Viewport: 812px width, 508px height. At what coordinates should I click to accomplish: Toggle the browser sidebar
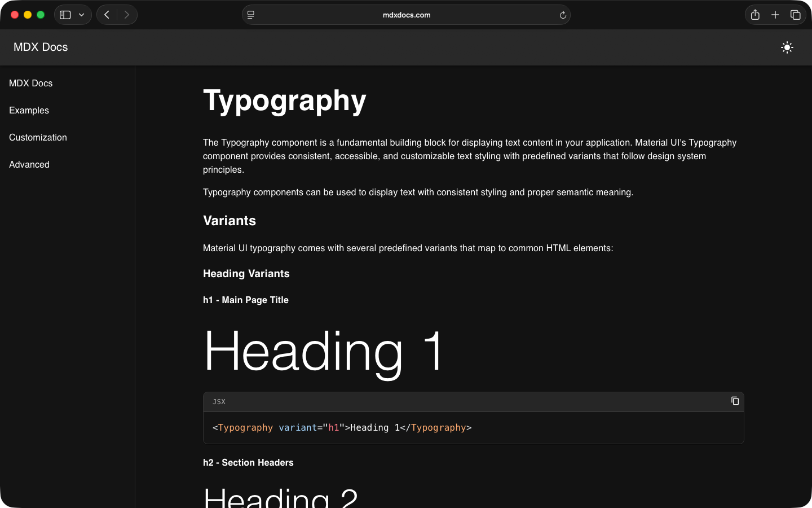tap(65, 15)
